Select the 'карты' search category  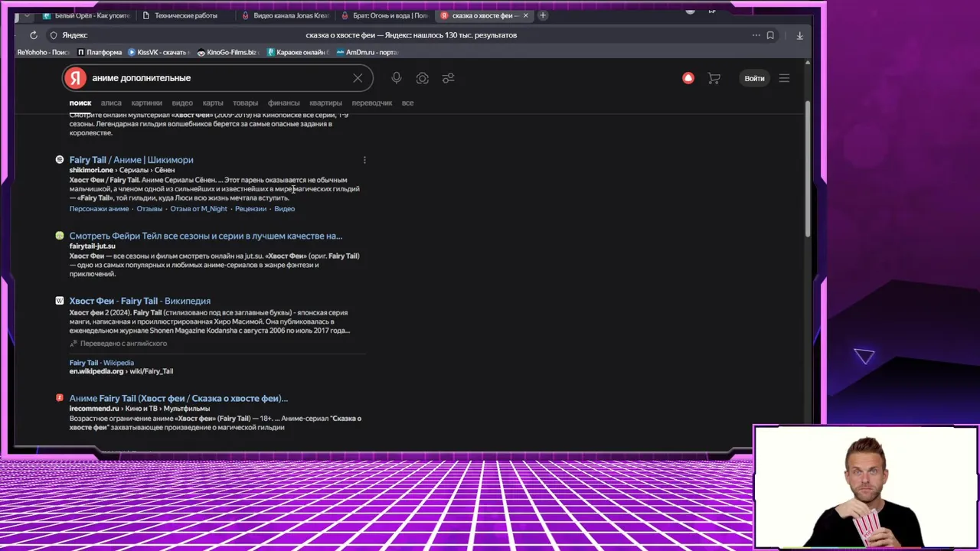213,103
